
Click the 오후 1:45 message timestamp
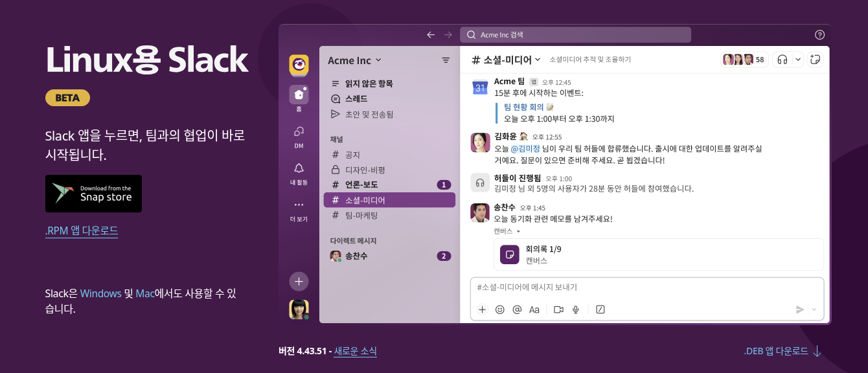[x=532, y=208]
